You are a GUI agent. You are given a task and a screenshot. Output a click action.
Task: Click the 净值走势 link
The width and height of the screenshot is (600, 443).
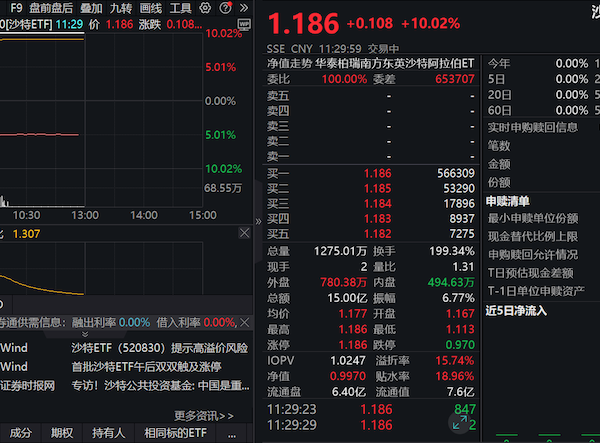coord(289,64)
